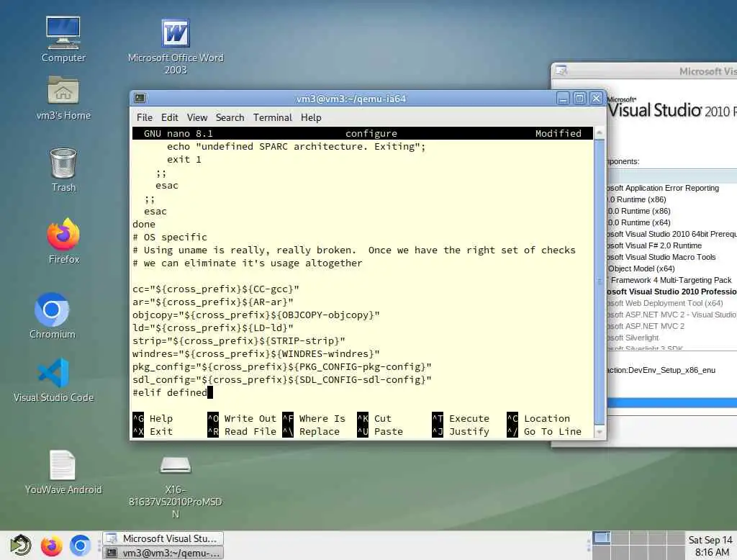The image size is (737, 560).
Task: Launch Chromium from the taskbar
Action: click(80, 546)
